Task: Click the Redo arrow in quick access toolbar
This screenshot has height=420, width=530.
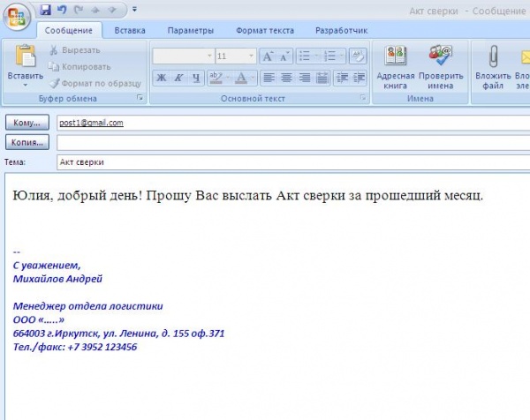Action: 79,10
